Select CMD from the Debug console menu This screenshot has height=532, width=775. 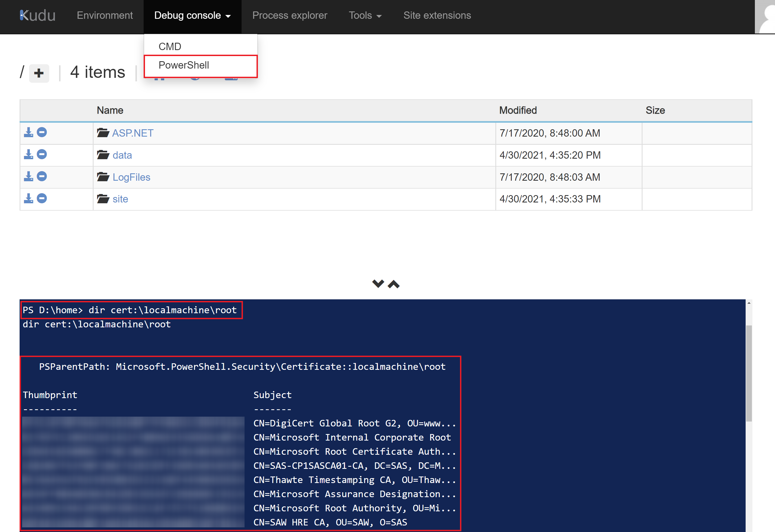170,46
